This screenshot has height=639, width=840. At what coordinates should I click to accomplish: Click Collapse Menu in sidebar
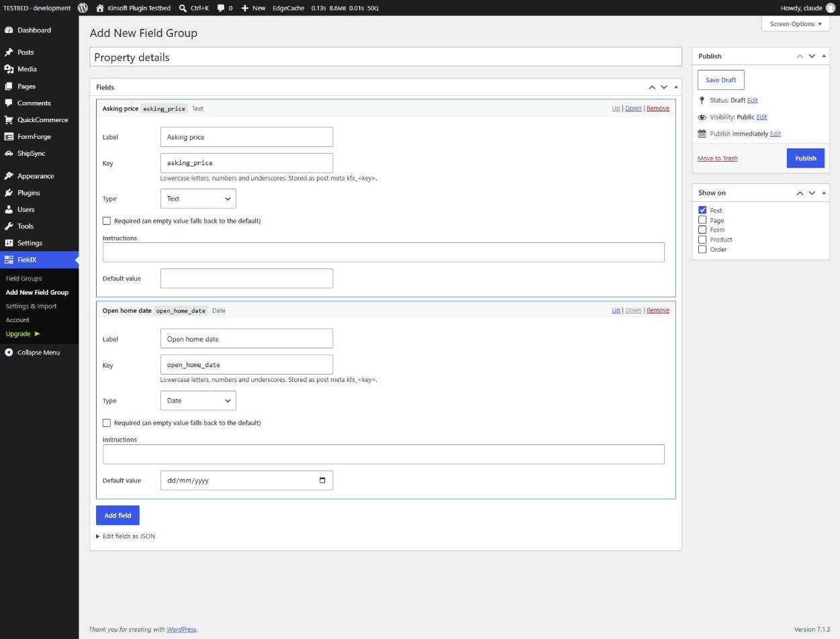point(39,352)
